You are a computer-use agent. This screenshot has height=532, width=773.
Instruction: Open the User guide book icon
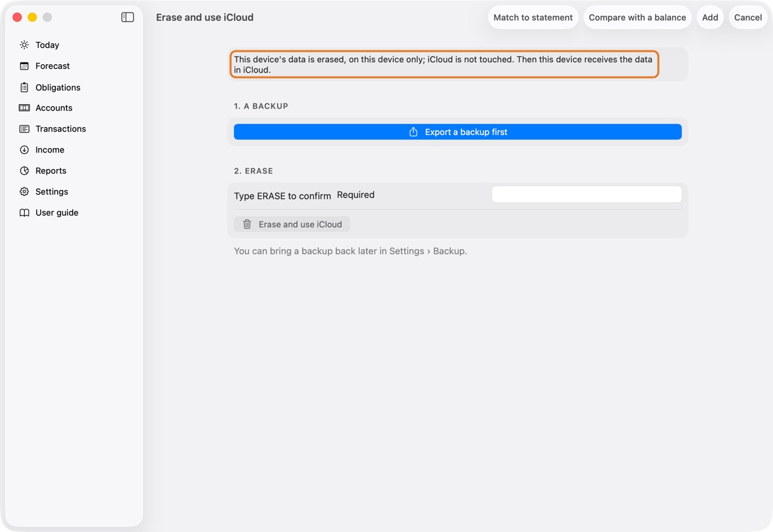[x=24, y=212]
